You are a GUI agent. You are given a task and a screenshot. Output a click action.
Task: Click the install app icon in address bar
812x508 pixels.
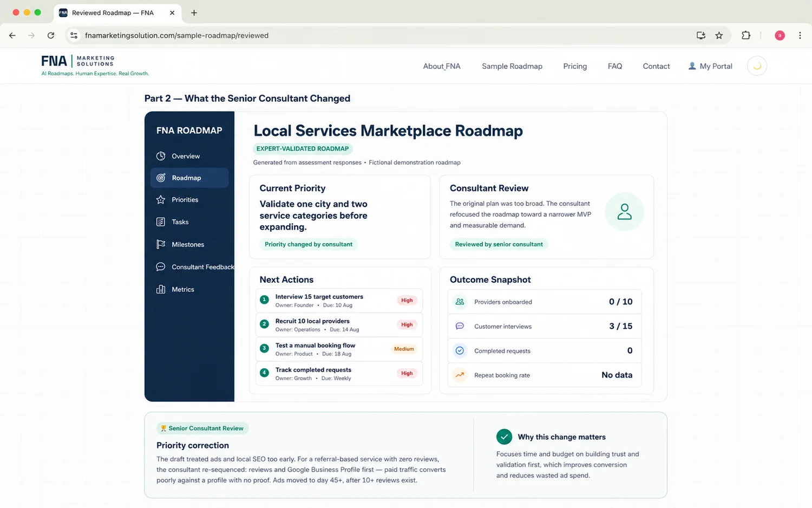701,35
